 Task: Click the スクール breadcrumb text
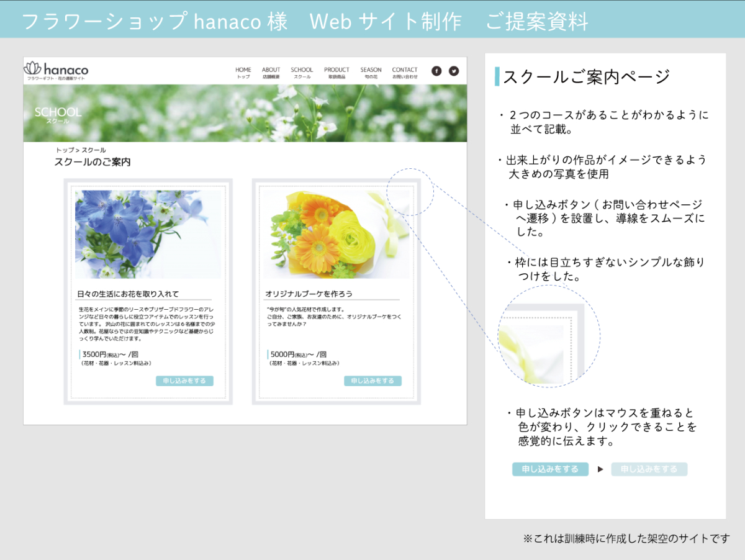coord(94,150)
